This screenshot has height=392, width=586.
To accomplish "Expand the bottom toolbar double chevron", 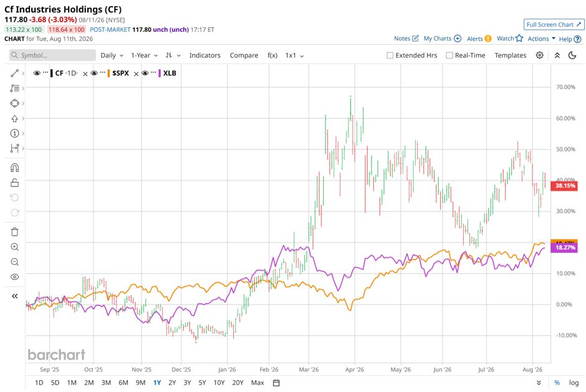I will point(539,383).
